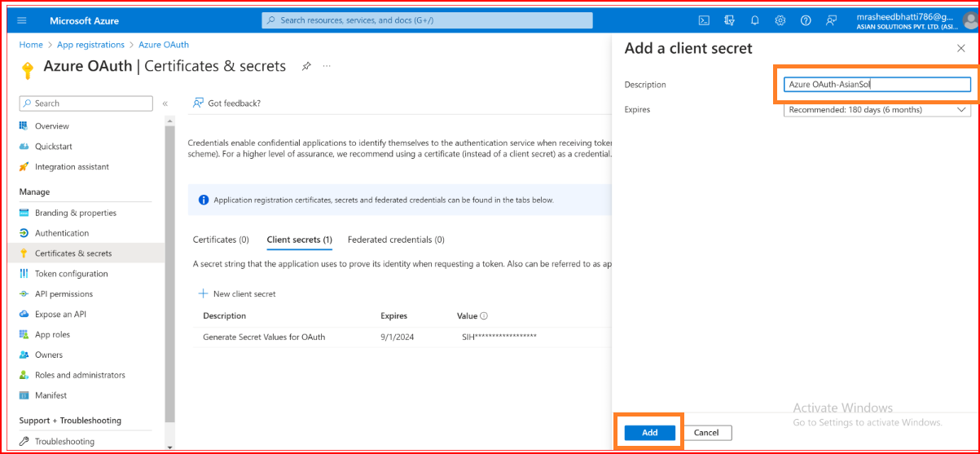Click the sidebar Search box
Viewport: 980px width, 454px height.
pos(86,104)
